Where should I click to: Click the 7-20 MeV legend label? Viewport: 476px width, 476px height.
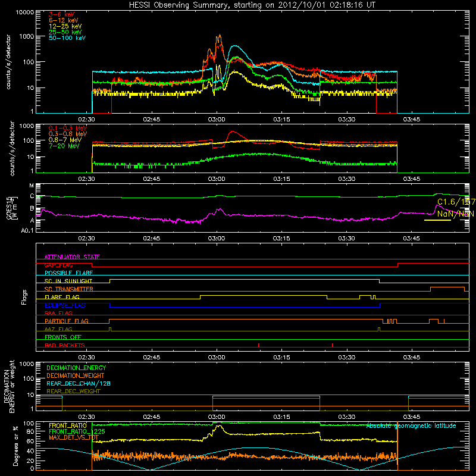click(64, 146)
